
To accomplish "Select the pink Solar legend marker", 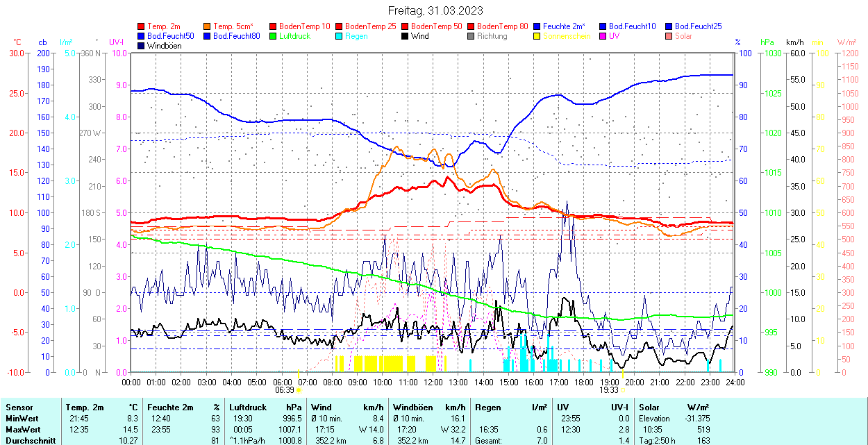I will point(669,36).
